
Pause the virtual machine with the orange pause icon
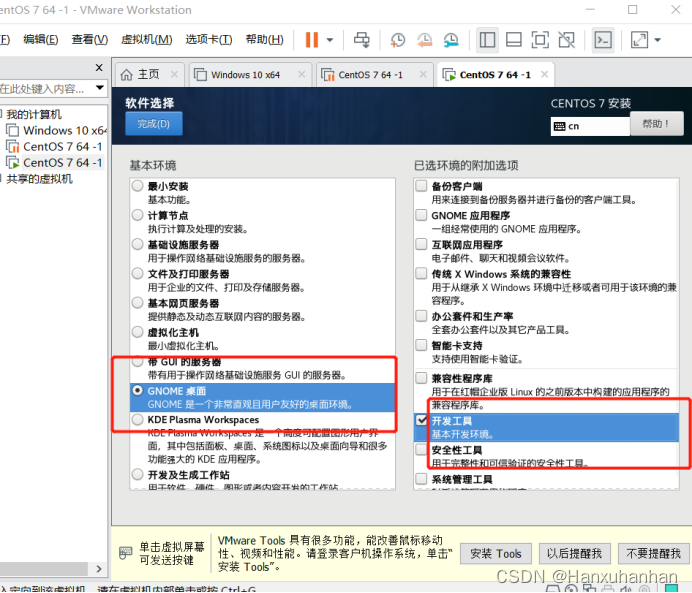coord(312,40)
